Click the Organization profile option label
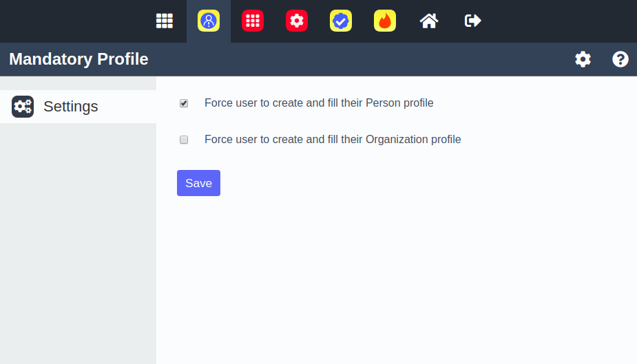The width and height of the screenshot is (637, 364). (x=333, y=140)
